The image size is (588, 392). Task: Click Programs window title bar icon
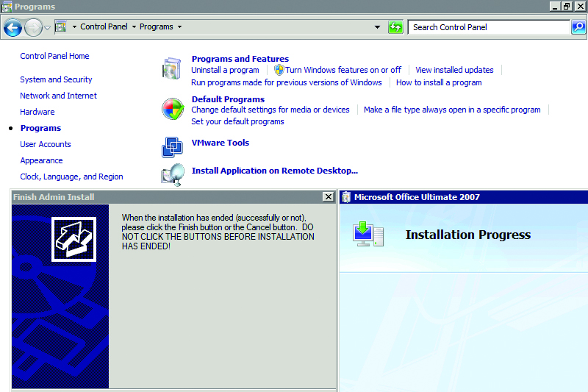click(x=7, y=7)
